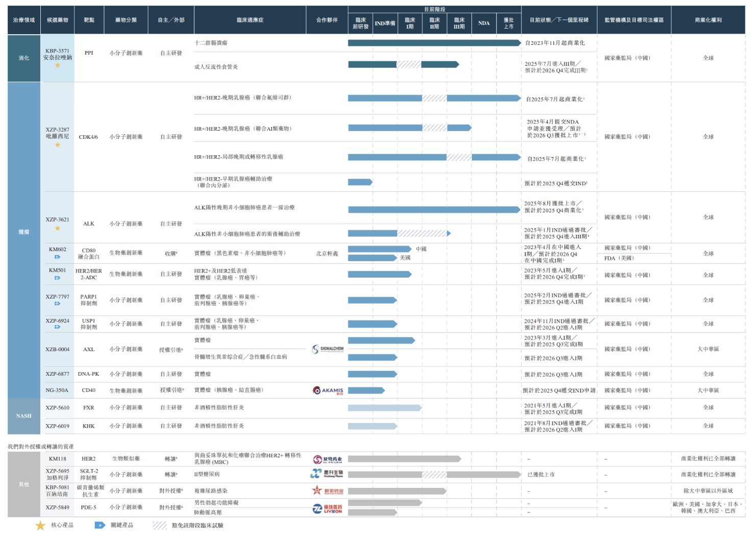Screen dimensions: 756x539
Task: Click the 新亚药业 New Asia Pharma logo
Action: tap(327, 491)
